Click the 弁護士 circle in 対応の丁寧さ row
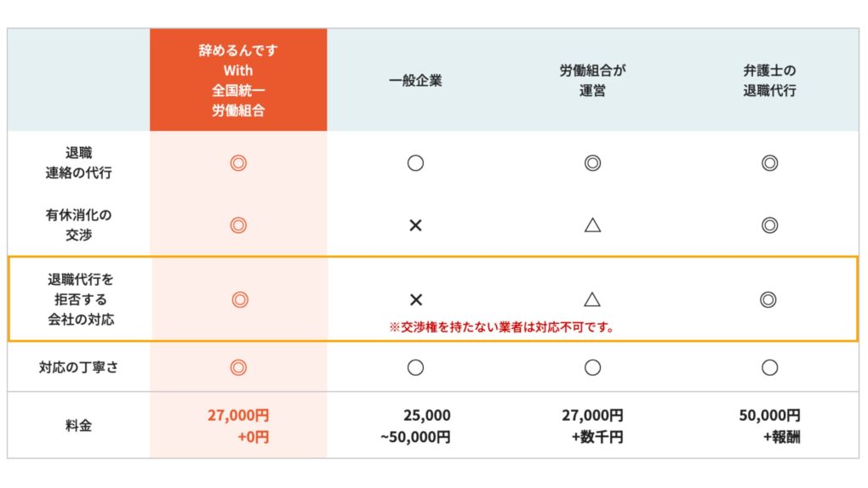 (x=769, y=367)
